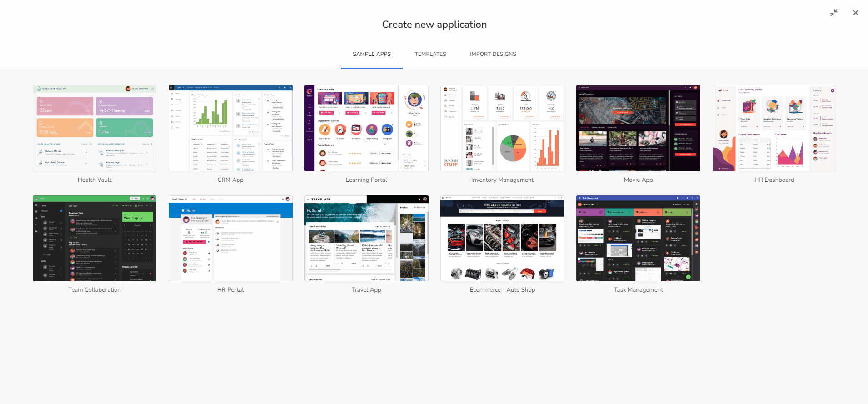Choose the CRM App preview image
The width and height of the screenshot is (868, 404).
(x=230, y=128)
